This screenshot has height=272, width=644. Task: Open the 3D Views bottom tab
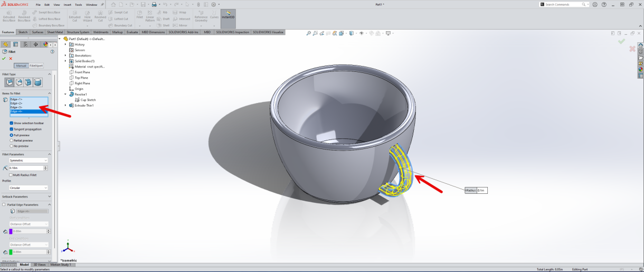[40, 265]
